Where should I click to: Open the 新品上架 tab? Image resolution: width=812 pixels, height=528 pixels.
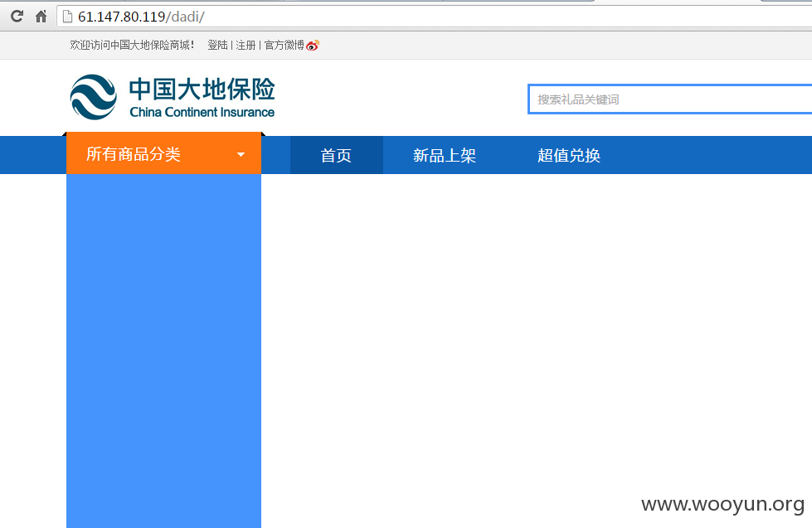[445, 155]
